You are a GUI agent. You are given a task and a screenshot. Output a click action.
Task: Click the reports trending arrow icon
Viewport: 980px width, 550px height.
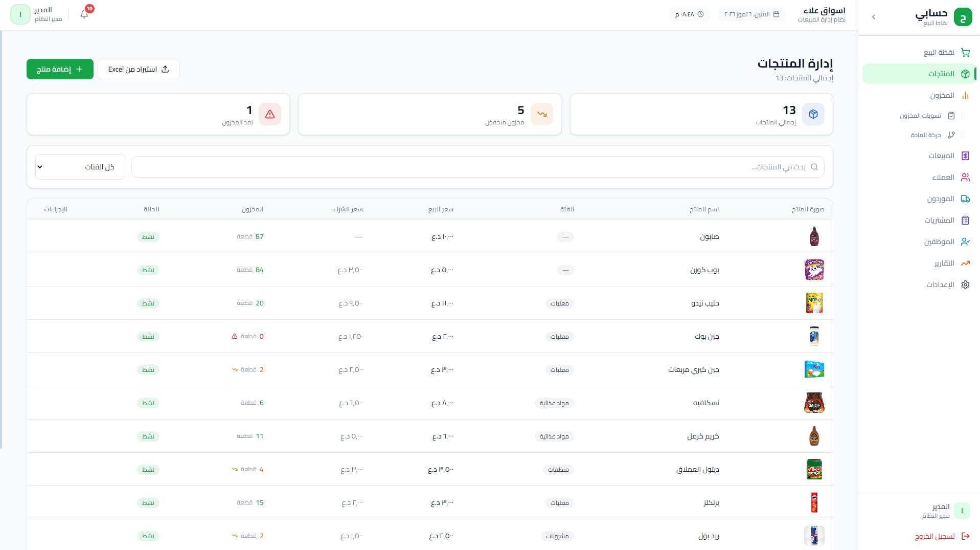[965, 263]
